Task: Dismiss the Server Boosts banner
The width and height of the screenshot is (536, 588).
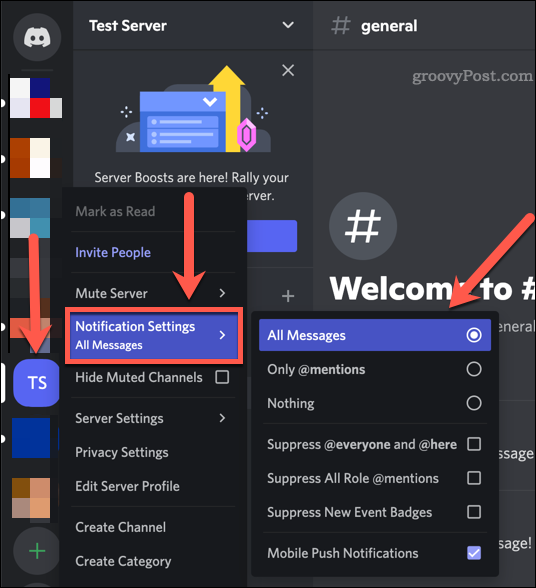Action: (x=288, y=70)
